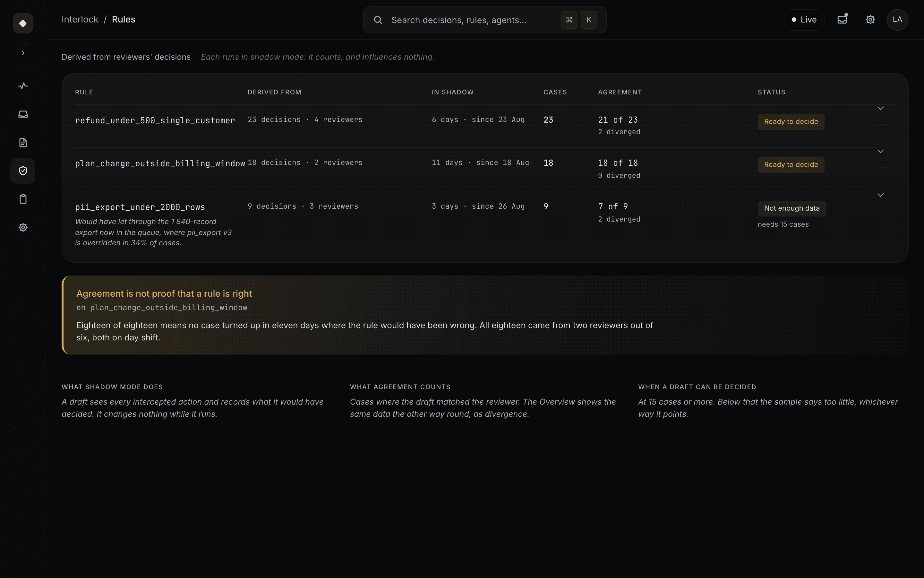Click the RULE column header
This screenshot has height=578, width=924.
(84, 92)
